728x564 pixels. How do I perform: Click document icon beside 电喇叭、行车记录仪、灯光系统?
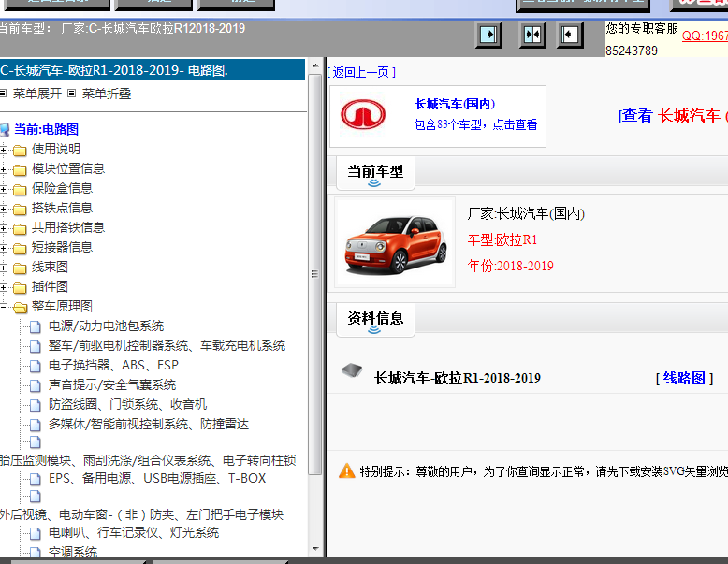click(36, 533)
